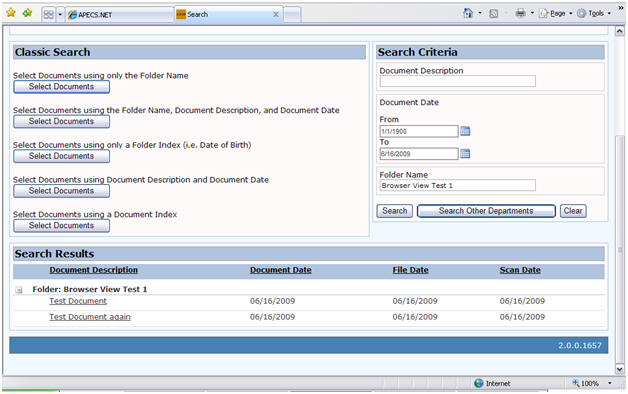Expand the Page menu dropdown arrow
The width and height of the screenshot is (628, 394).
[571, 14]
